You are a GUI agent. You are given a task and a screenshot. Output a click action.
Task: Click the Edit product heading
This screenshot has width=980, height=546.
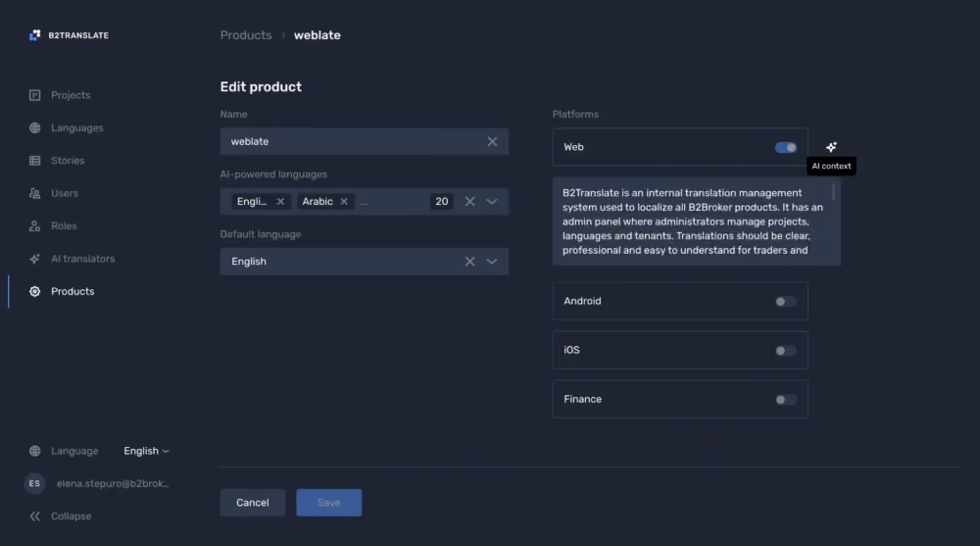(x=261, y=87)
